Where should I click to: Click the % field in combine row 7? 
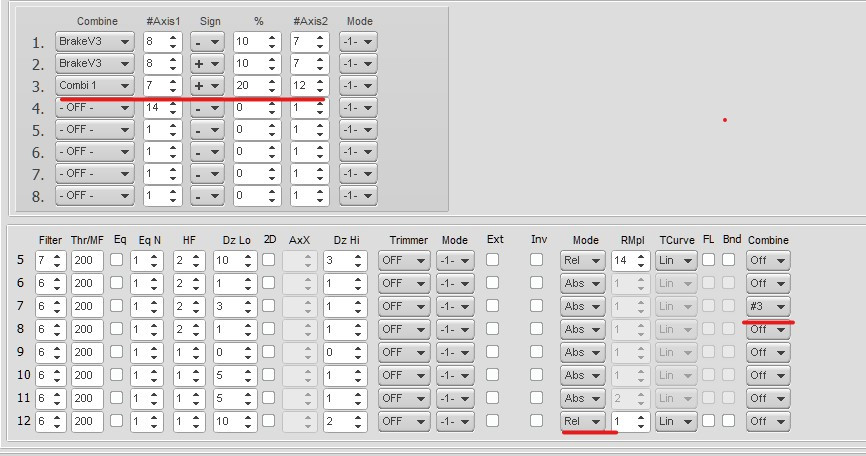pyautogui.click(x=257, y=174)
